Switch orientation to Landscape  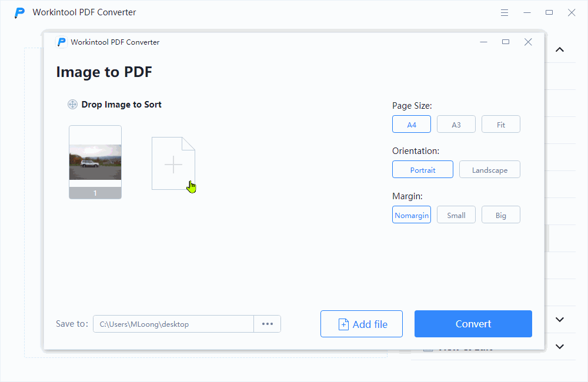(489, 169)
